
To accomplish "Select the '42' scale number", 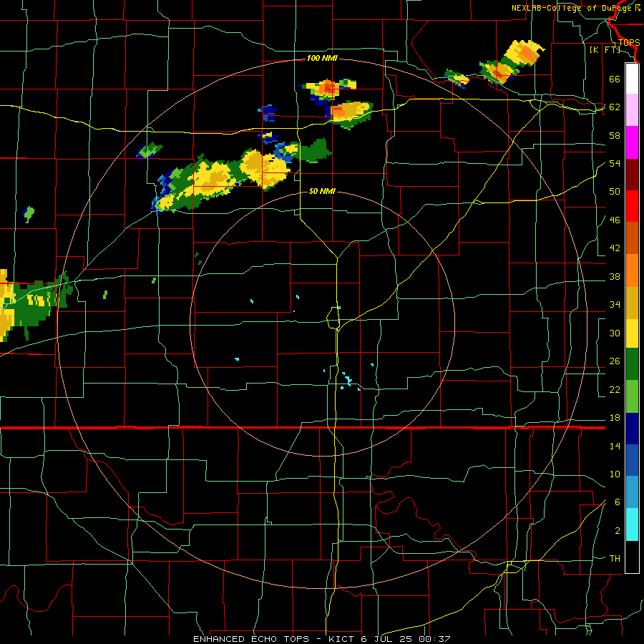I will click(615, 248).
